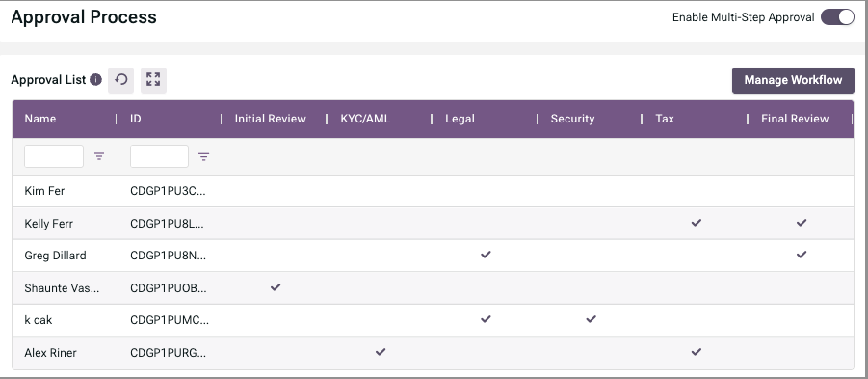The width and height of the screenshot is (868, 379).
Task: Click Shaunte Vas's Initial Review checkmark
Action: (x=276, y=287)
